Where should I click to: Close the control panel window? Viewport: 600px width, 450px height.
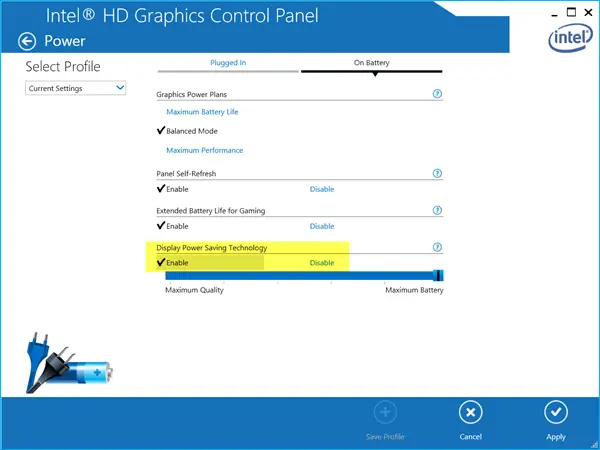coord(588,13)
